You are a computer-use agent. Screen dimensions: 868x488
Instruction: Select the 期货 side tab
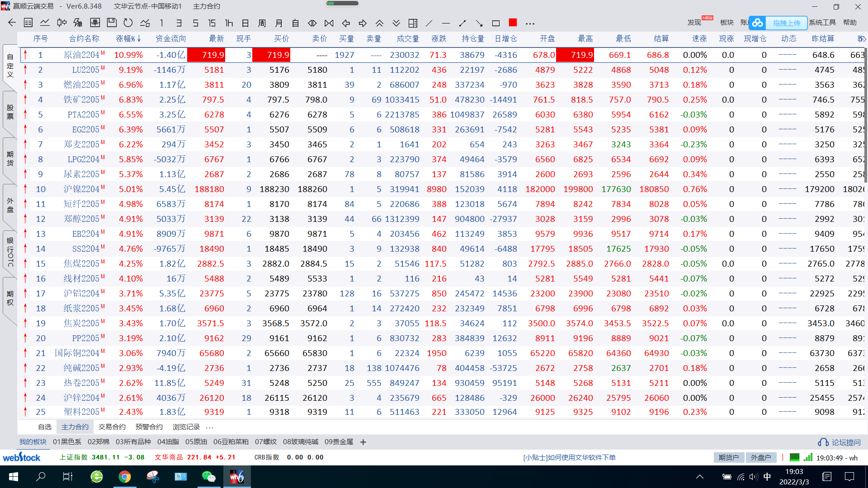point(10,159)
